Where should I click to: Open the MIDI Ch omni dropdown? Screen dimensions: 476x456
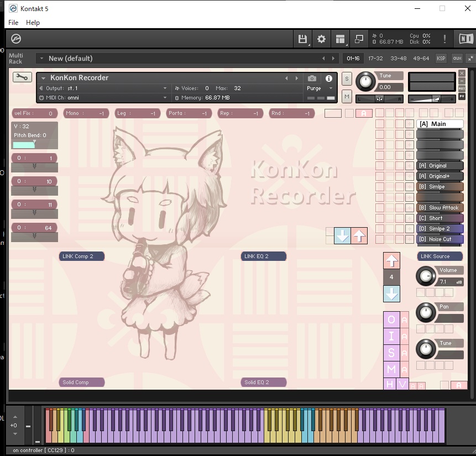(105, 97)
